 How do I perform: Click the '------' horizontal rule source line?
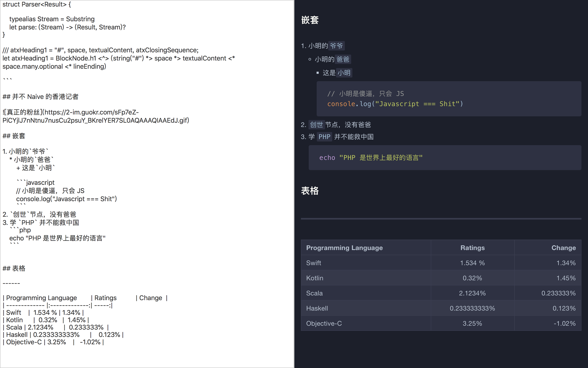click(x=11, y=283)
